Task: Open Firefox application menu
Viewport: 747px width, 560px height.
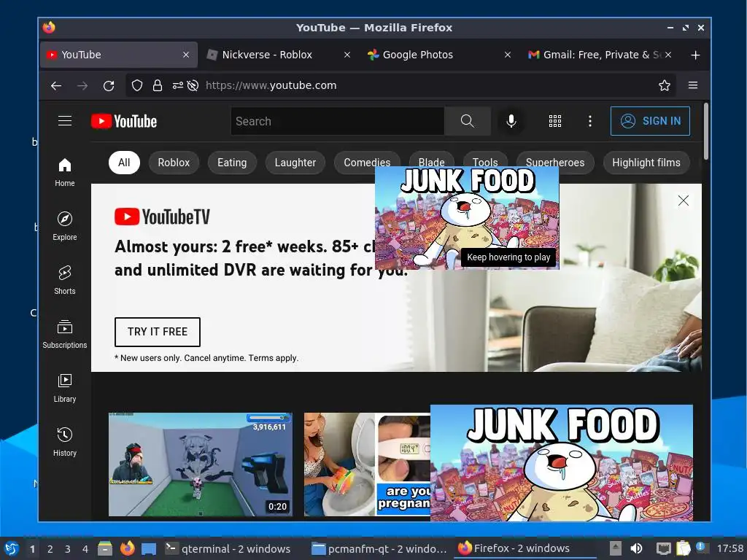Action: pyautogui.click(x=693, y=85)
